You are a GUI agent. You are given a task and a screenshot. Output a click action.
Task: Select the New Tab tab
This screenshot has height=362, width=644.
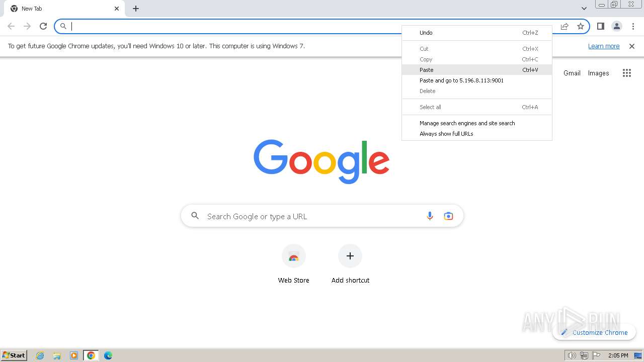coord(64,9)
